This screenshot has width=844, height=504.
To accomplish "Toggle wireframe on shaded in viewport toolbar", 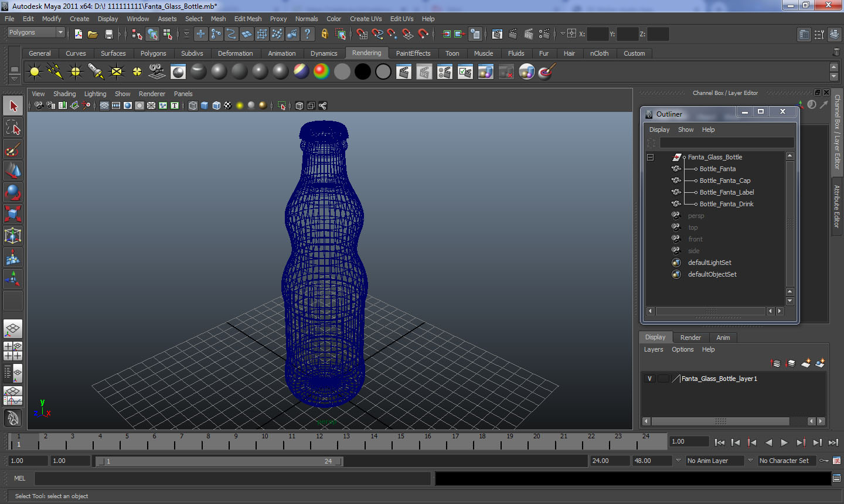I will tap(216, 105).
